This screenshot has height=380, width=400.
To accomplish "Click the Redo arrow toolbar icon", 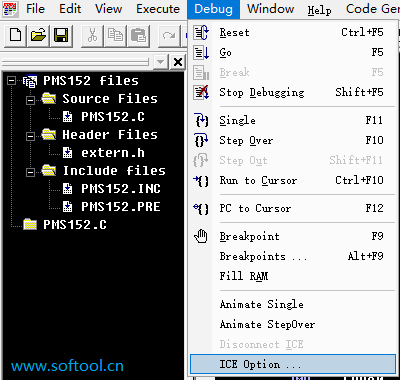I will point(169,35).
